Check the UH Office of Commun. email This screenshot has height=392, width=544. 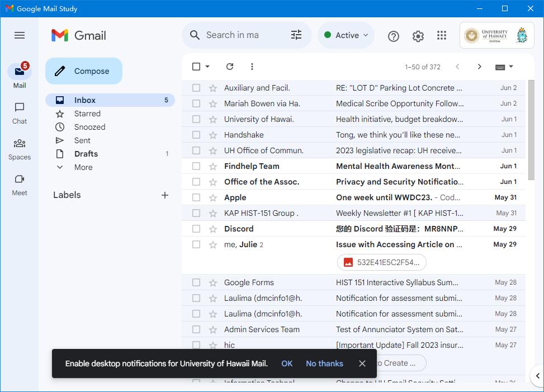[x=196, y=150]
